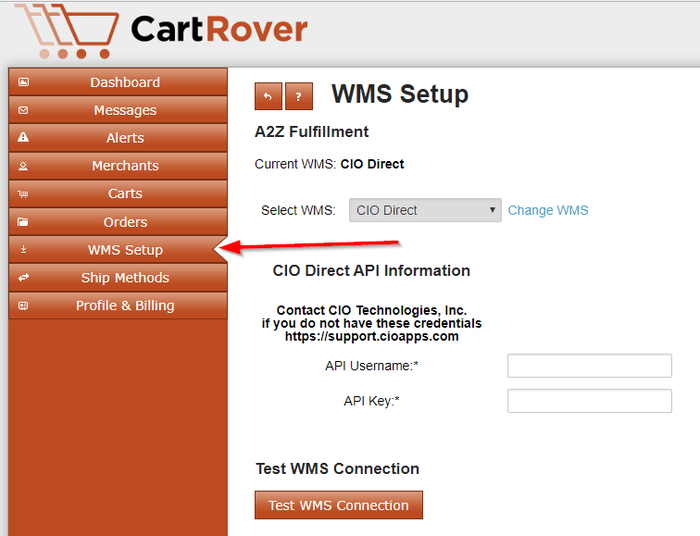Image resolution: width=700 pixels, height=536 pixels.
Task: Click the Current WMS: CIO Direct text
Action: pyautogui.click(x=329, y=164)
